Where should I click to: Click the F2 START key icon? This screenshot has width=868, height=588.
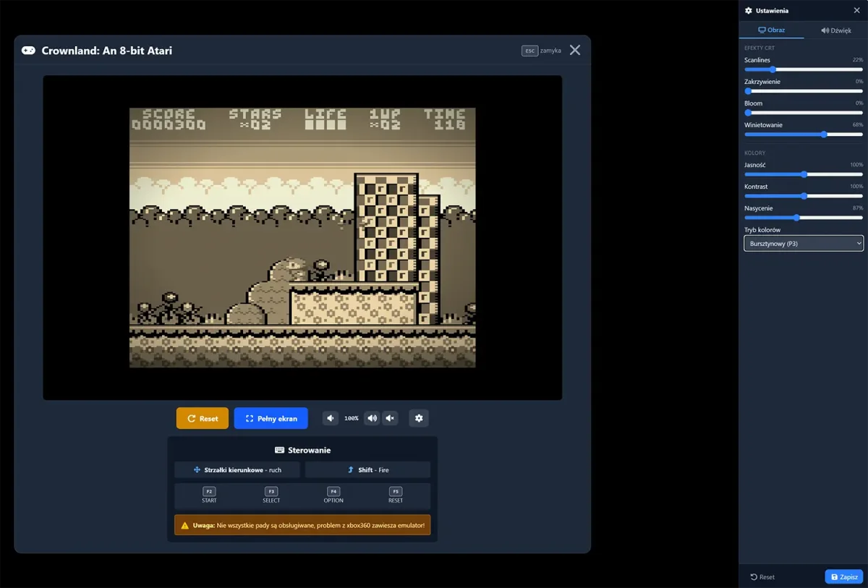(x=209, y=492)
